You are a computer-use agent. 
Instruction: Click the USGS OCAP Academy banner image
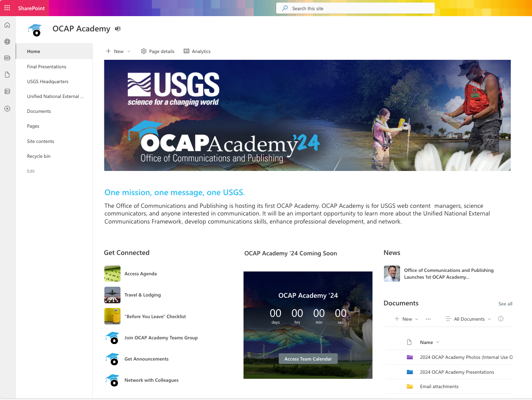pyautogui.click(x=307, y=115)
